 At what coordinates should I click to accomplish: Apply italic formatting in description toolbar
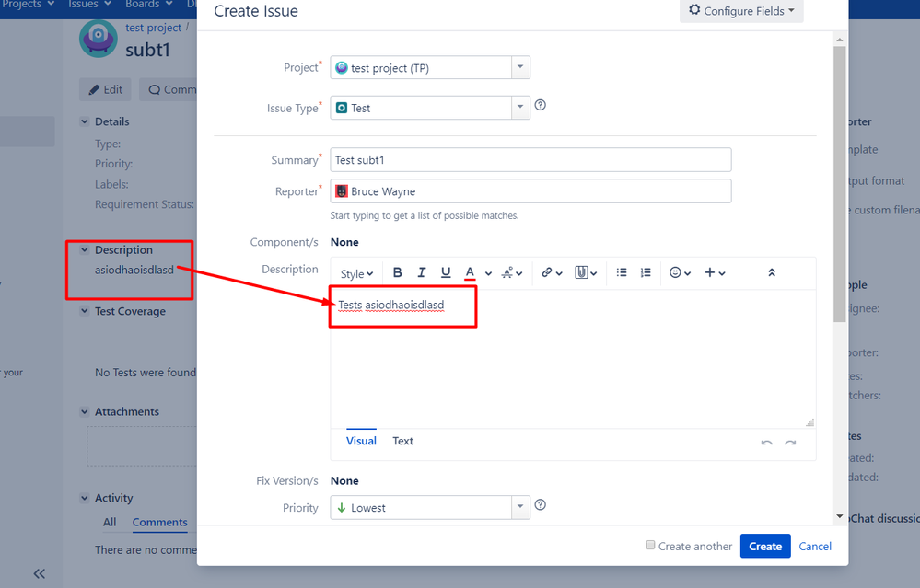[421, 272]
